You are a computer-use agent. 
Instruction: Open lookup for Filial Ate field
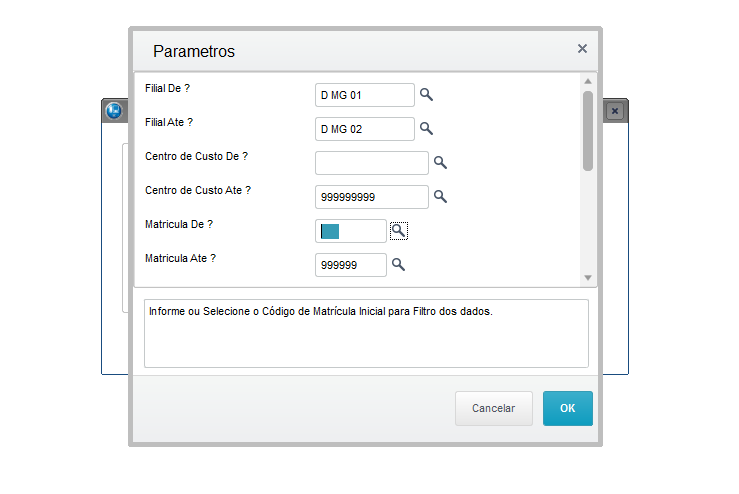[426, 129]
